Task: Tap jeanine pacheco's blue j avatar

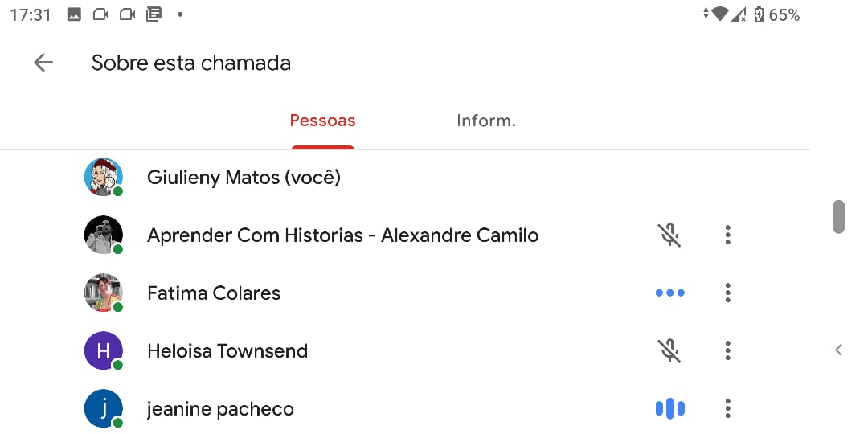Action: tap(104, 408)
